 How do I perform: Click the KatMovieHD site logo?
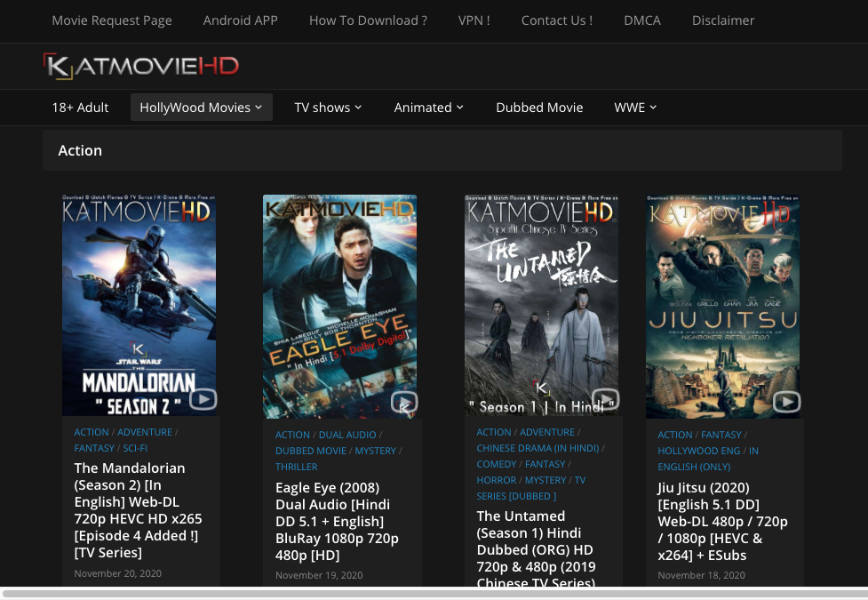(141, 67)
